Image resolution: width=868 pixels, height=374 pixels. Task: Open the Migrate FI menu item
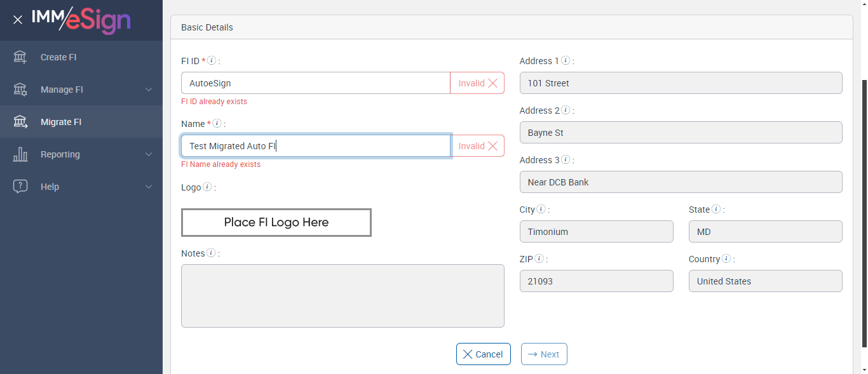point(61,122)
